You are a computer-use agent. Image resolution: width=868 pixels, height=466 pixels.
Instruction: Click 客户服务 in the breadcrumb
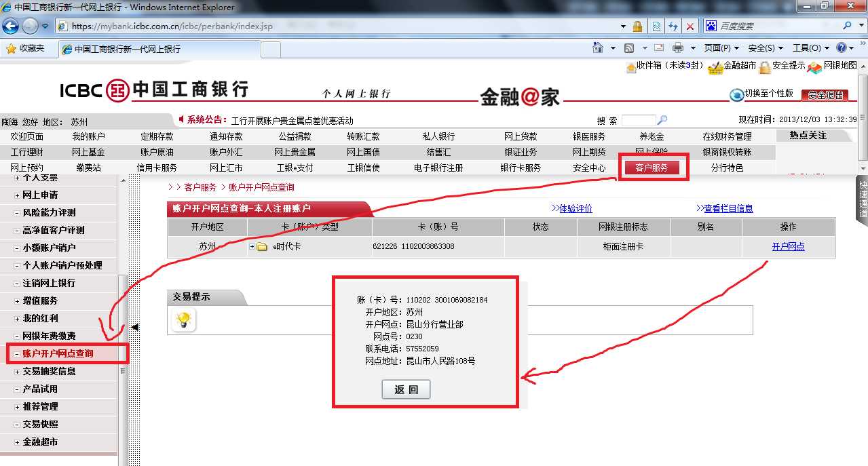(x=200, y=187)
